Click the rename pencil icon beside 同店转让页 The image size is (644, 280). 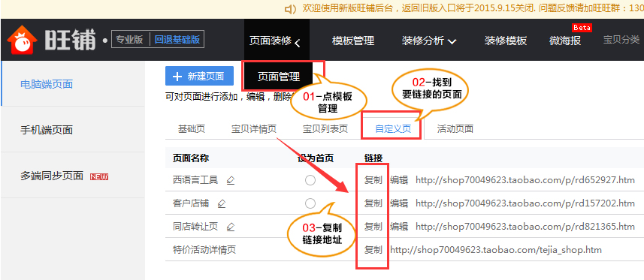[x=231, y=227]
